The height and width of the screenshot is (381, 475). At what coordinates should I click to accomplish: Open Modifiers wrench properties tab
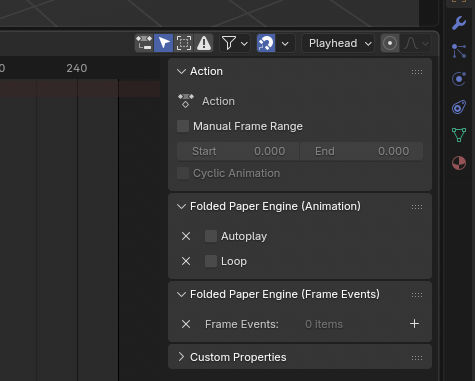click(x=459, y=23)
